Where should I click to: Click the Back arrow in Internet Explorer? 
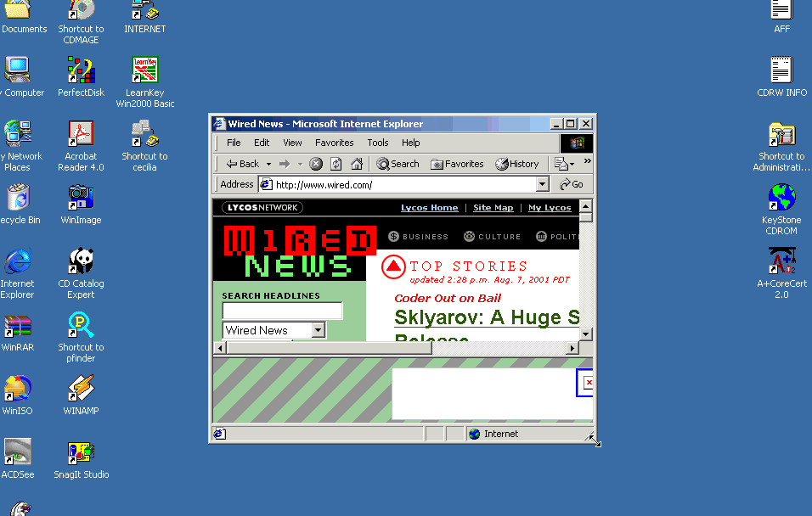click(x=242, y=164)
